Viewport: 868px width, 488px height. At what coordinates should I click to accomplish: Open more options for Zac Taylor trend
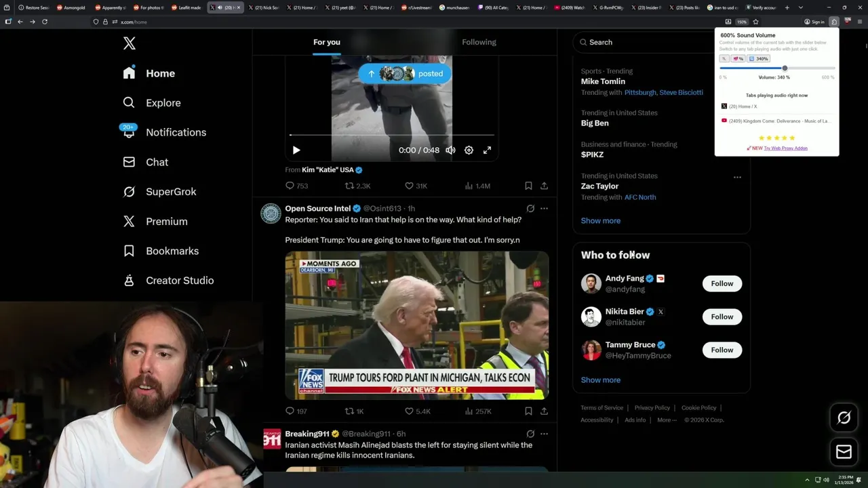(737, 178)
